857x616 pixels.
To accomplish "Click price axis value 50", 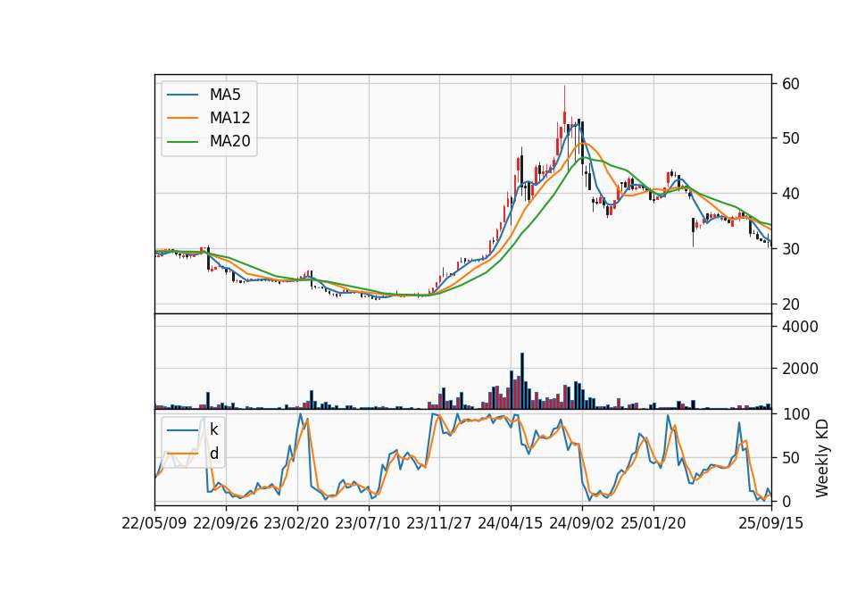I will coord(791,138).
